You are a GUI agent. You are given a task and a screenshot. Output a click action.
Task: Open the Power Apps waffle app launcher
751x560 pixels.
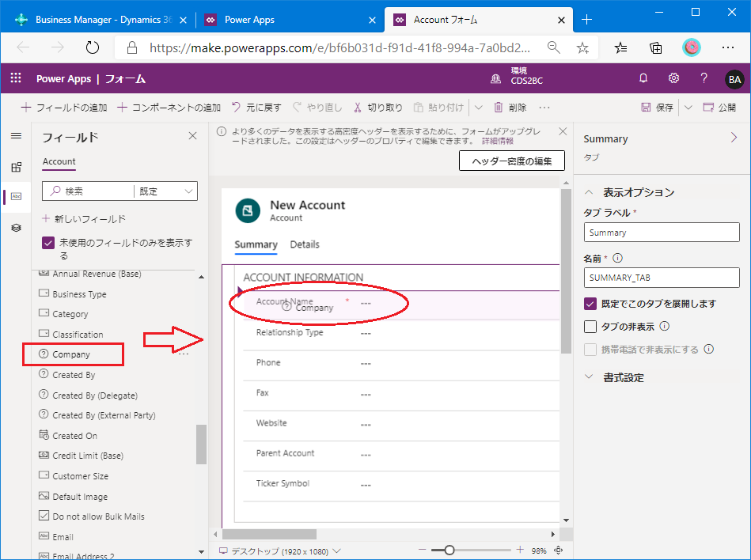click(x=15, y=78)
